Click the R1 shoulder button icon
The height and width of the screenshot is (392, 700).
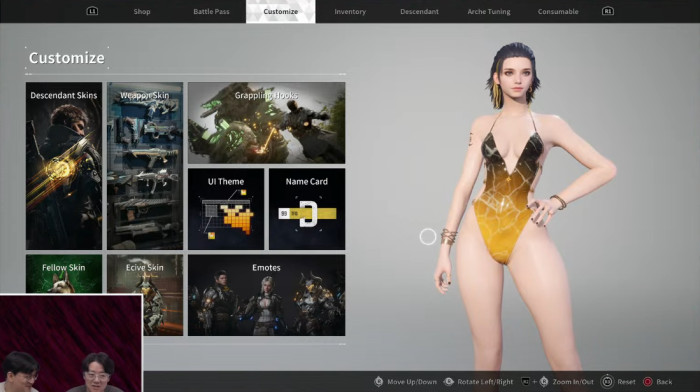click(608, 11)
